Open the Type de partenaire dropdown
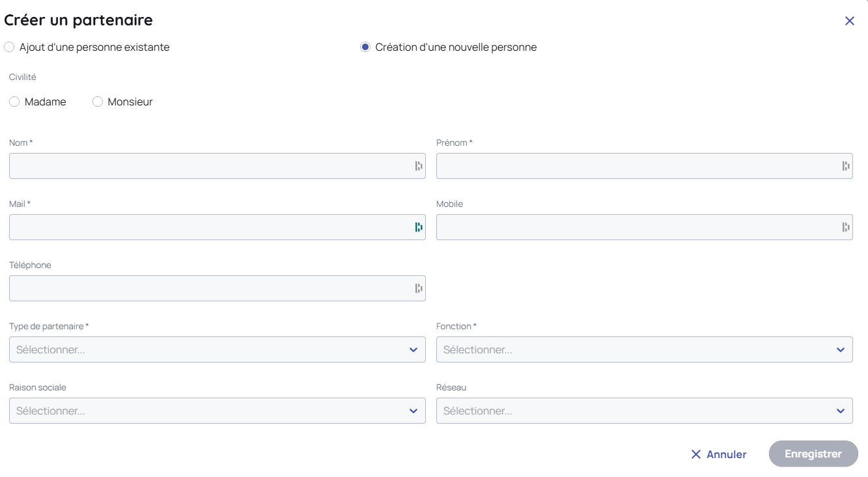 click(x=217, y=349)
